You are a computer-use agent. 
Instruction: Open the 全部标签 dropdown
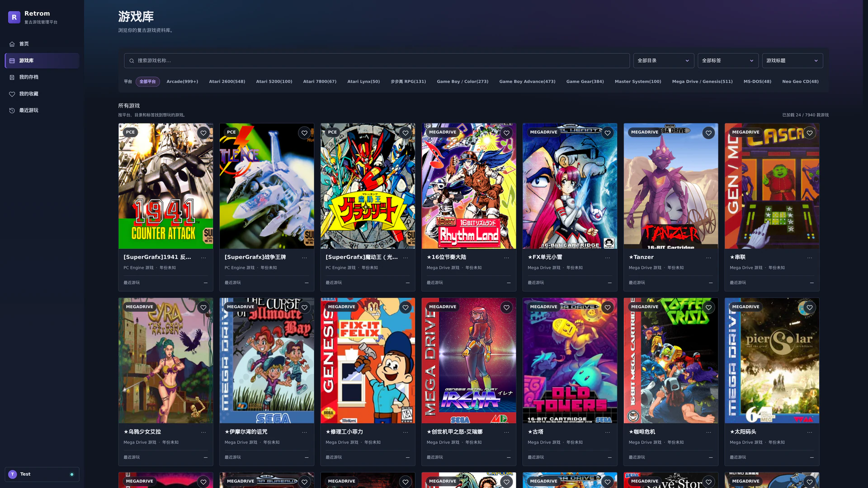[728, 61]
